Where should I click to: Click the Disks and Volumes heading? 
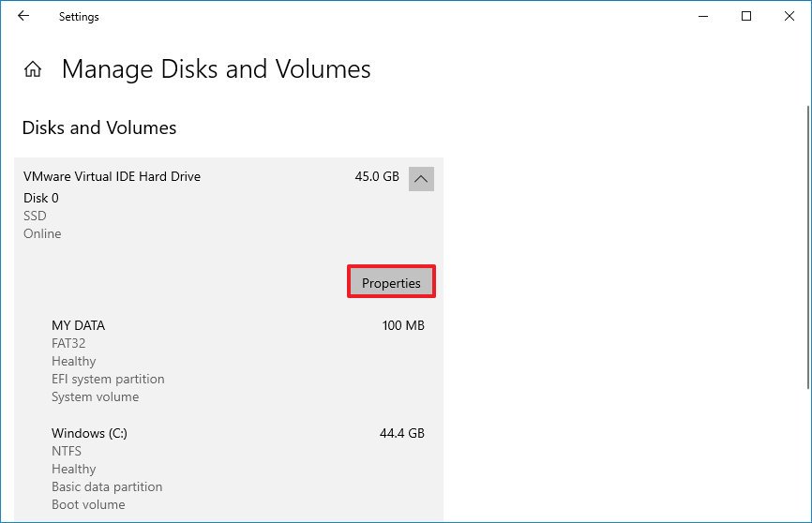[99, 127]
